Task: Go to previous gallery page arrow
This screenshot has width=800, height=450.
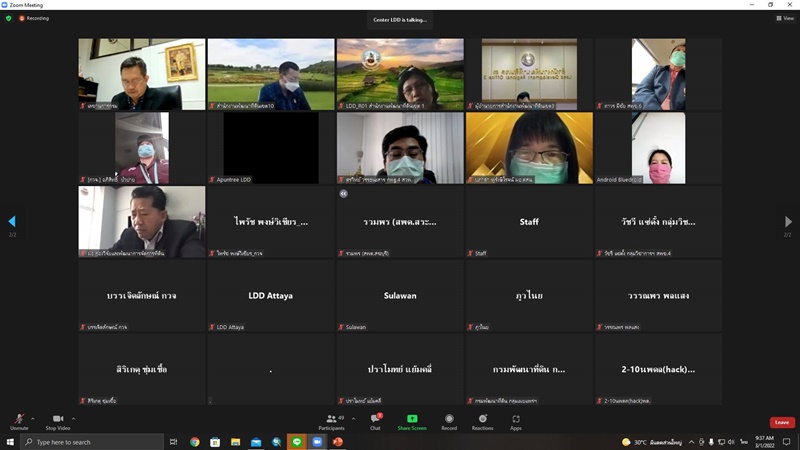Action: (12, 221)
